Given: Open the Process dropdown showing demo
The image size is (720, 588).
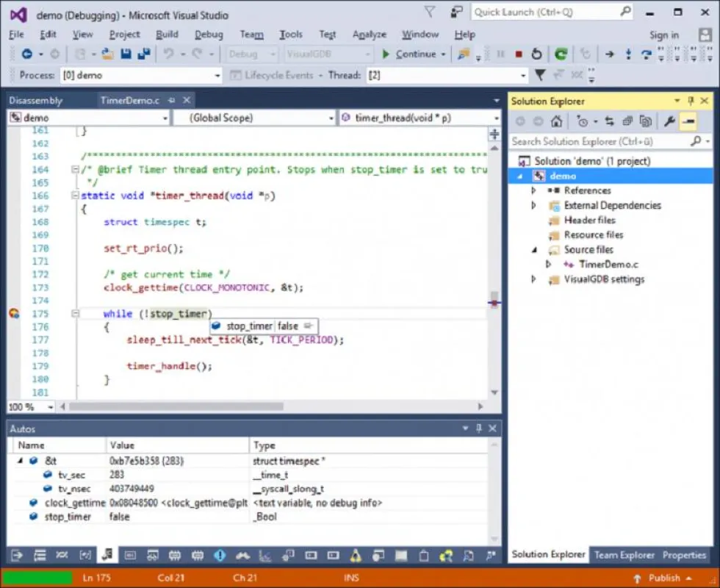Looking at the screenshot, I should [141, 75].
